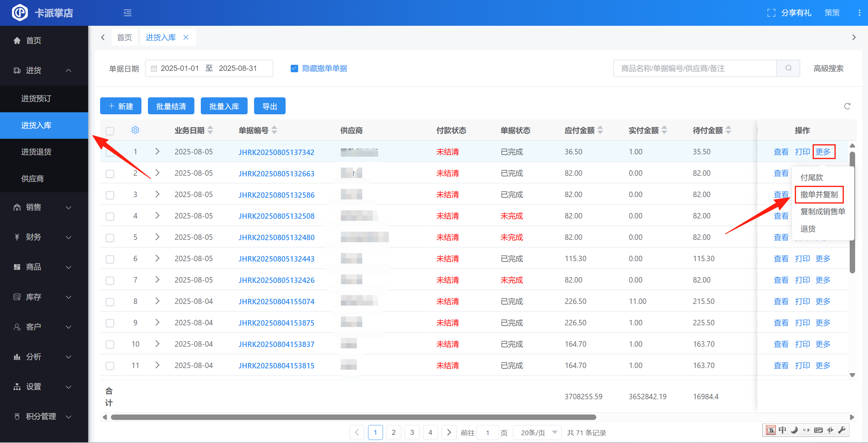This screenshot has width=868, height=443.
Task: Click the horizontal scrollbar under the table
Action: [353, 417]
